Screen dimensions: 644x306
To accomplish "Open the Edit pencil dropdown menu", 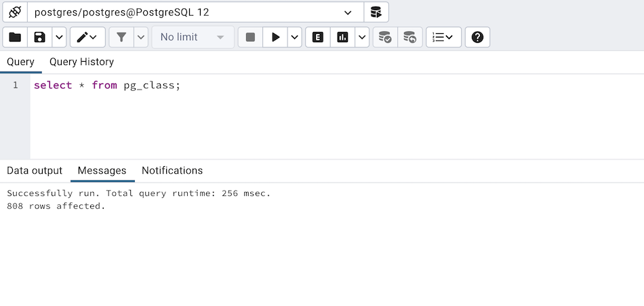I will [x=87, y=37].
